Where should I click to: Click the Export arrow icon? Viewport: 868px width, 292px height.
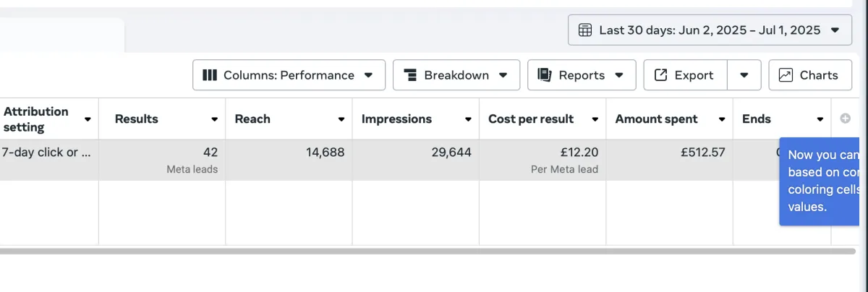[660, 75]
